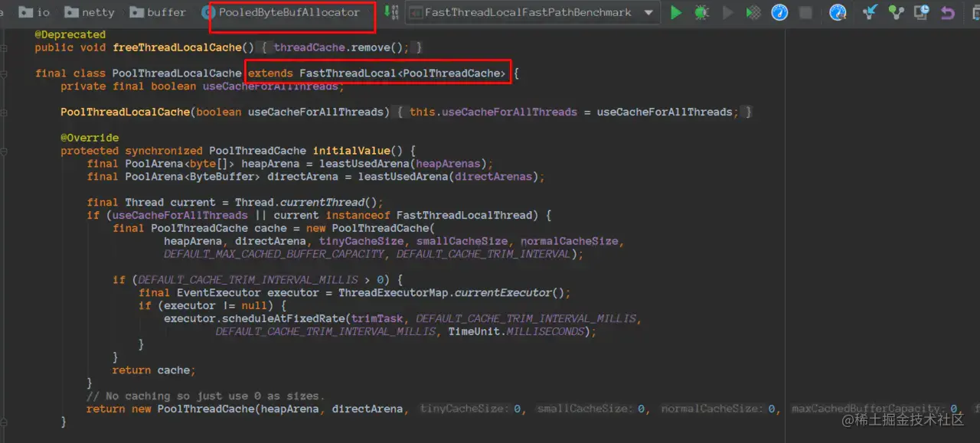Click EventExecutor type name
This screenshot has width=980, height=443.
[x=218, y=293]
